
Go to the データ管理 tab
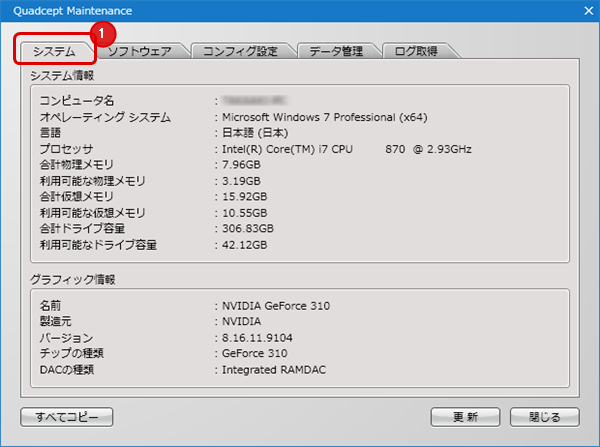point(336,51)
